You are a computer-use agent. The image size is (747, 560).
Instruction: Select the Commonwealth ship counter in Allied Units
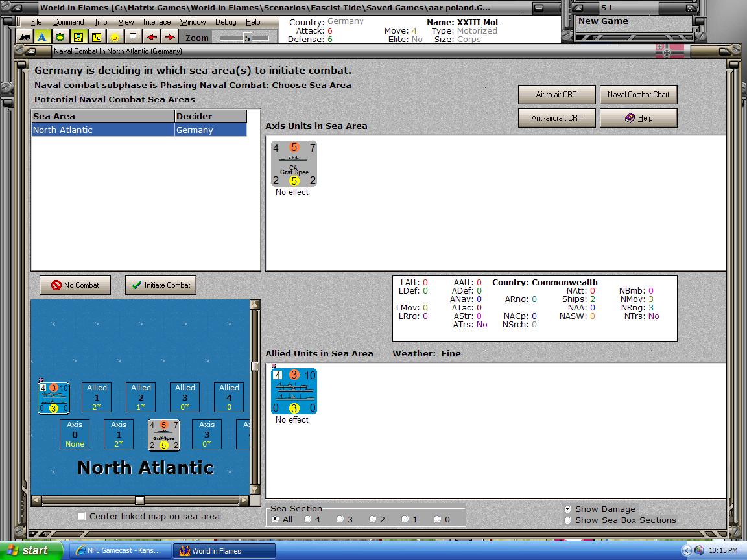coord(294,391)
